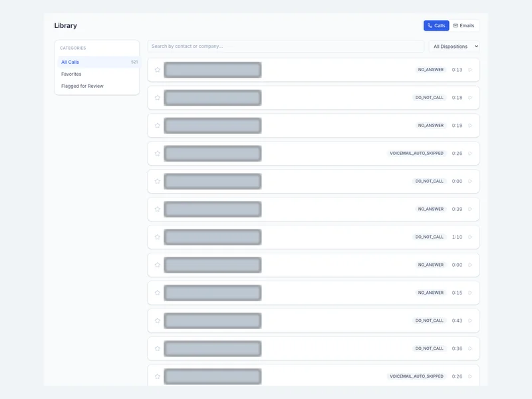Click the 0:36 call duration

tap(457, 348)
